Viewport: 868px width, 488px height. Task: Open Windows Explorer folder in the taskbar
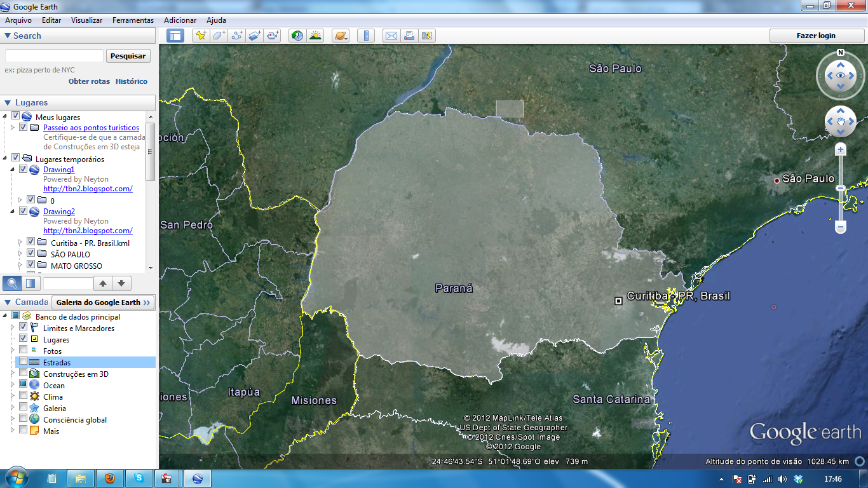point(81,478)
